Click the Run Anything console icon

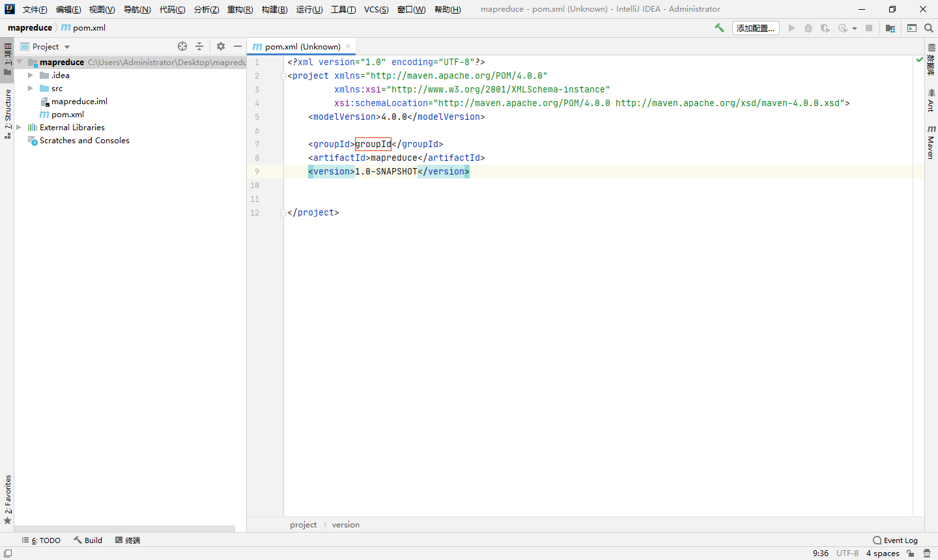[912, 28]
